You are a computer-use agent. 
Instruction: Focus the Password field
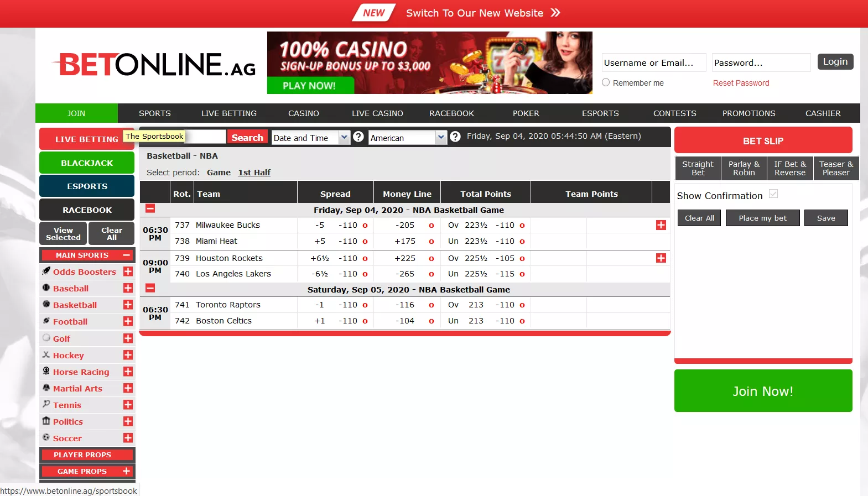coord(761,62)
